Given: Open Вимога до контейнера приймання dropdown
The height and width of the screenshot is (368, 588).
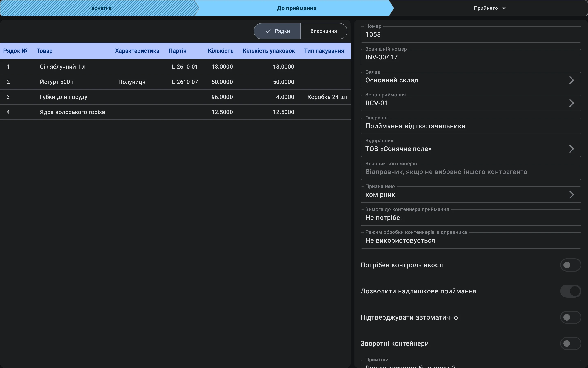Looking at the screenshot, I should pos(471,217).
